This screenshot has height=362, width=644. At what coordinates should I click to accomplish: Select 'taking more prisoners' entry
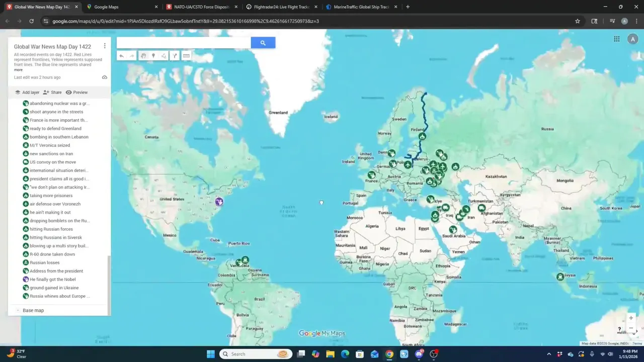51,196
